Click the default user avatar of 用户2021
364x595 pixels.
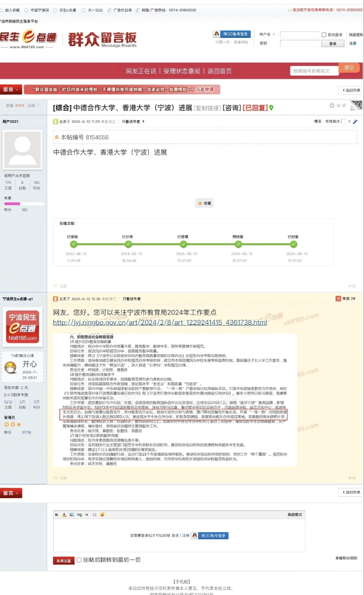(22, 150)
